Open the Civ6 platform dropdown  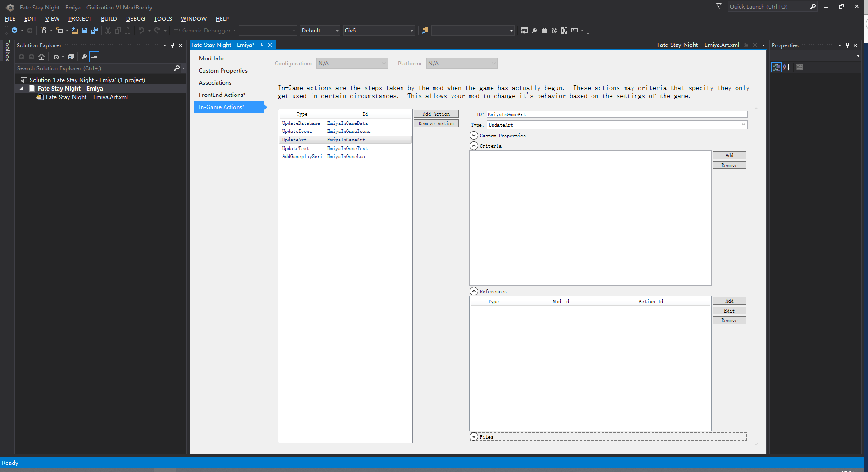379,31
